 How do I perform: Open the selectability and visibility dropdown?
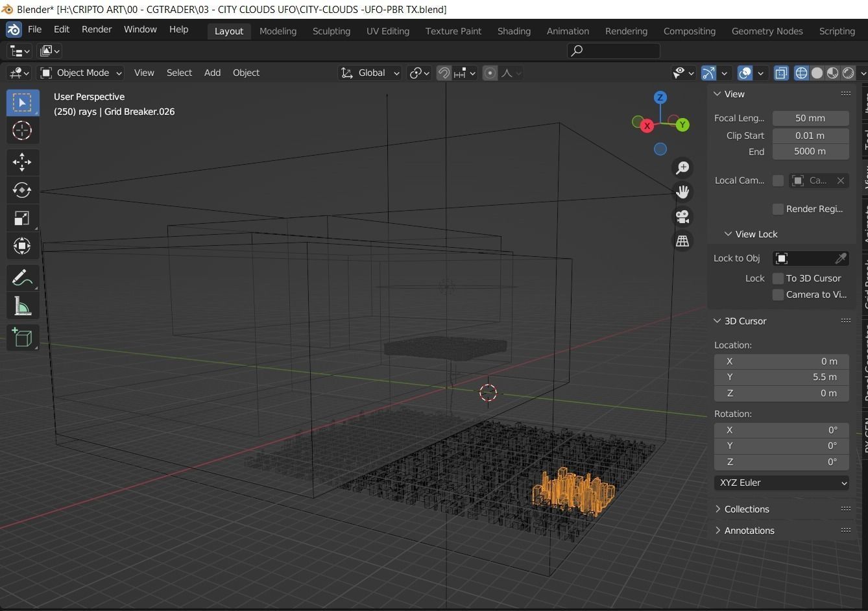(682, 73)
